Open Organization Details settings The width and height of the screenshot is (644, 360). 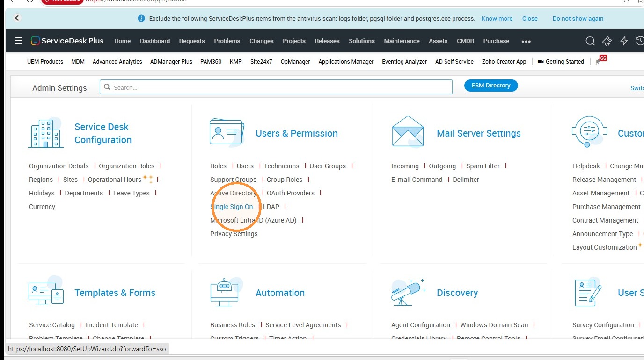click(x=59, y=166)
